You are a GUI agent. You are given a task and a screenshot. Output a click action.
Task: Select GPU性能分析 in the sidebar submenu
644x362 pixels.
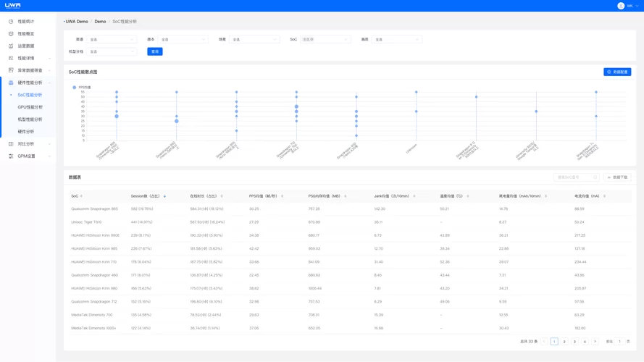pyautogui.click(x=30, y=107)
